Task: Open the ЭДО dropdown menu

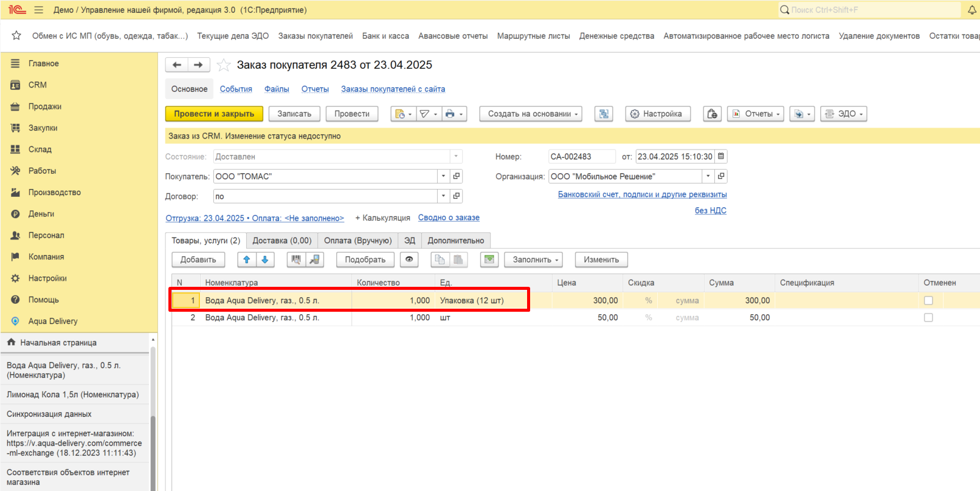Action: point(844,114)
